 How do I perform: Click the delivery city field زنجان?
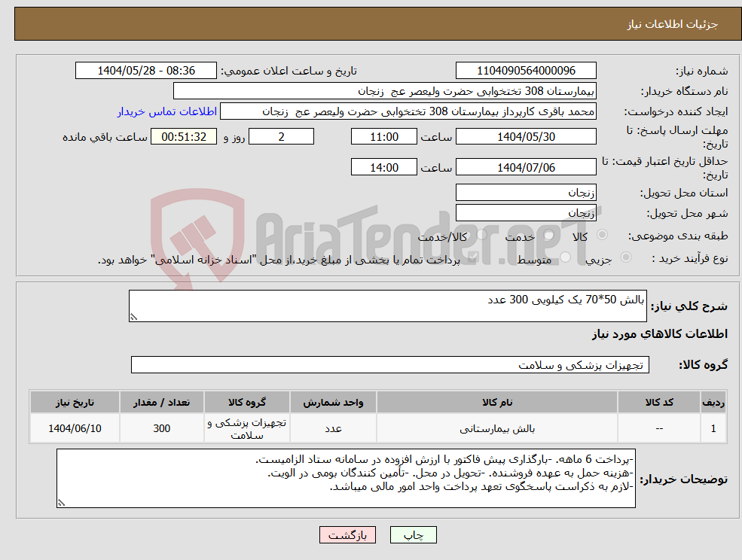click(526, 213)
